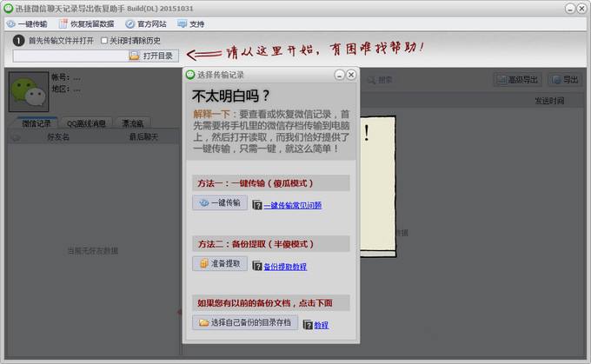Image resolution: width=591 pixels, height=364 pixels.
Task: Click the 当前无好友数据 placeholder text
Action: click(93, 251)
